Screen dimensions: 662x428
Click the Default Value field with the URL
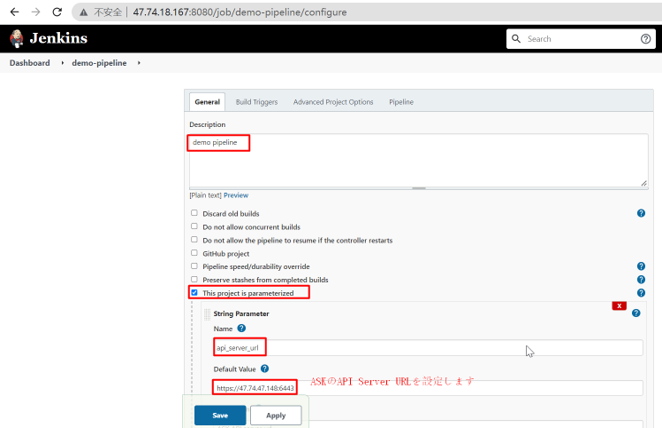tap(428, 387)
